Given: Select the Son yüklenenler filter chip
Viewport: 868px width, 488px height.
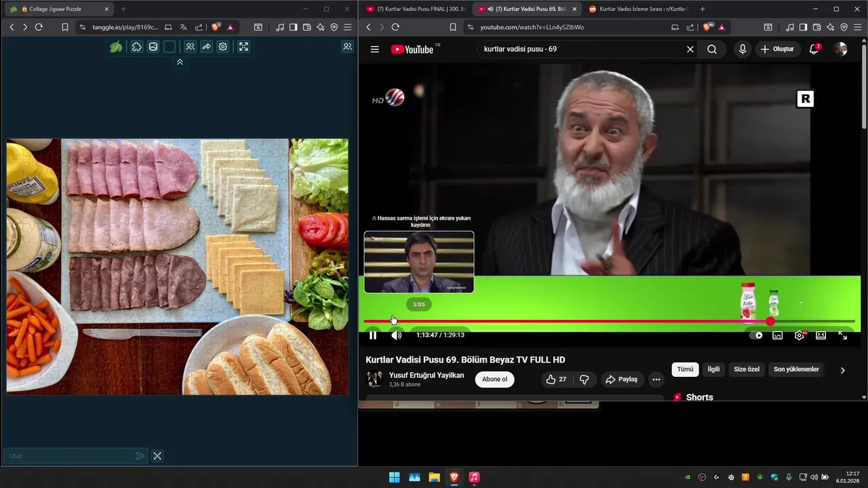Looking at the screenshot, I should point(796,369).
